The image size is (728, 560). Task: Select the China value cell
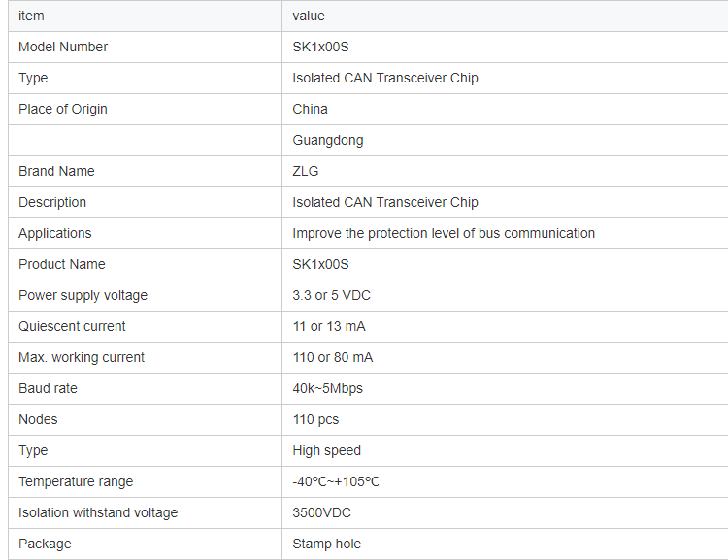point(311,109)
